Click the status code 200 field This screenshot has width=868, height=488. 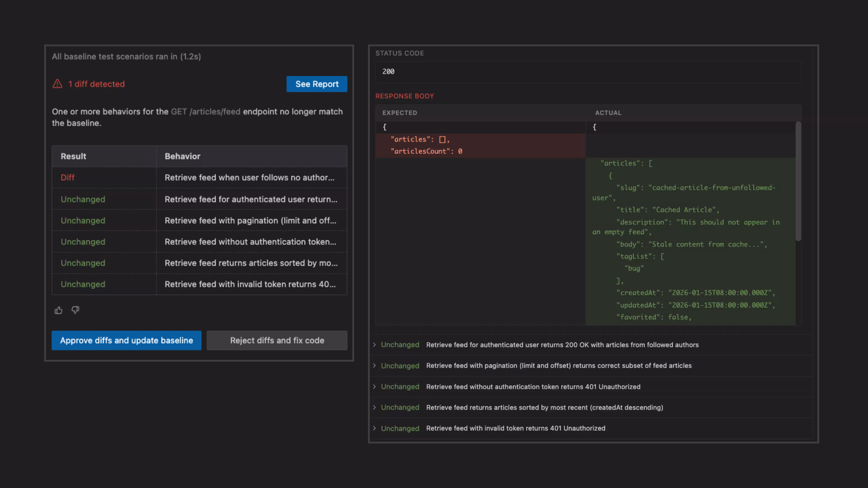(x=588, y=72)
